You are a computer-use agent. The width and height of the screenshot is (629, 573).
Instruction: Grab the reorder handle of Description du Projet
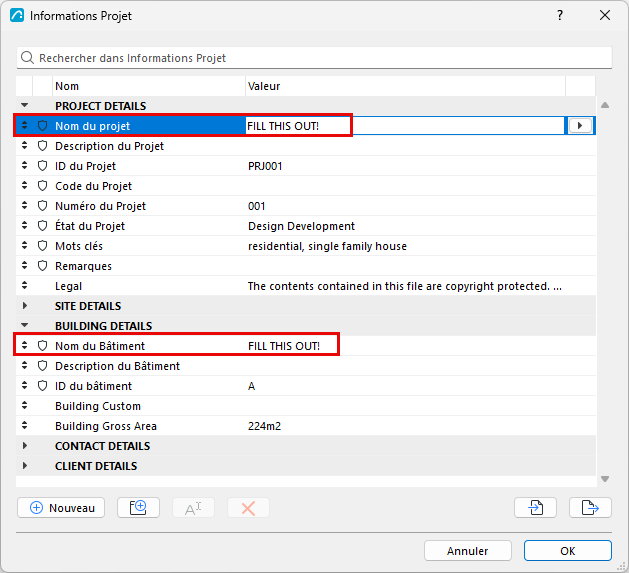[24, 145]
